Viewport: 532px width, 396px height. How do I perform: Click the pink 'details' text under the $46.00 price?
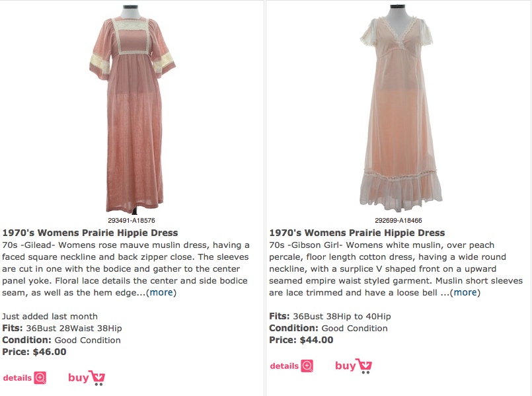pos(17,377)
